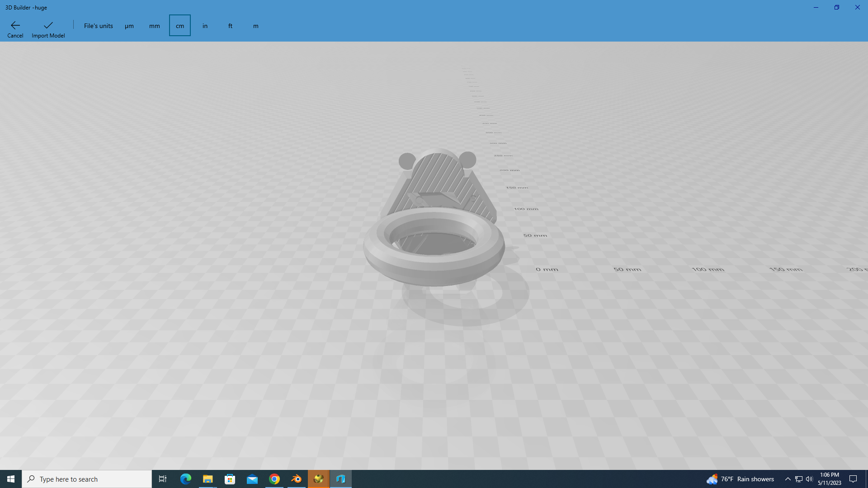Set import units to feet
Screen dimensions: 868x488
(230, 26)
